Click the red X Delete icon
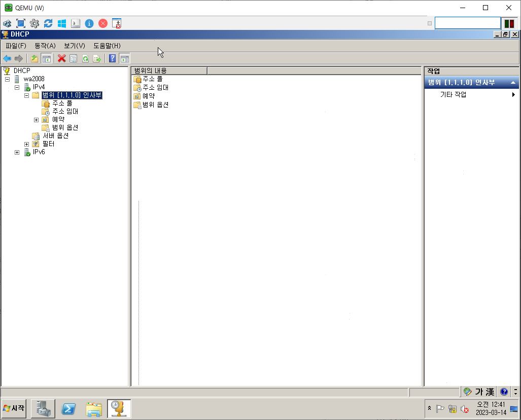Viewport: 521px width, 420px height. (61, 59)
